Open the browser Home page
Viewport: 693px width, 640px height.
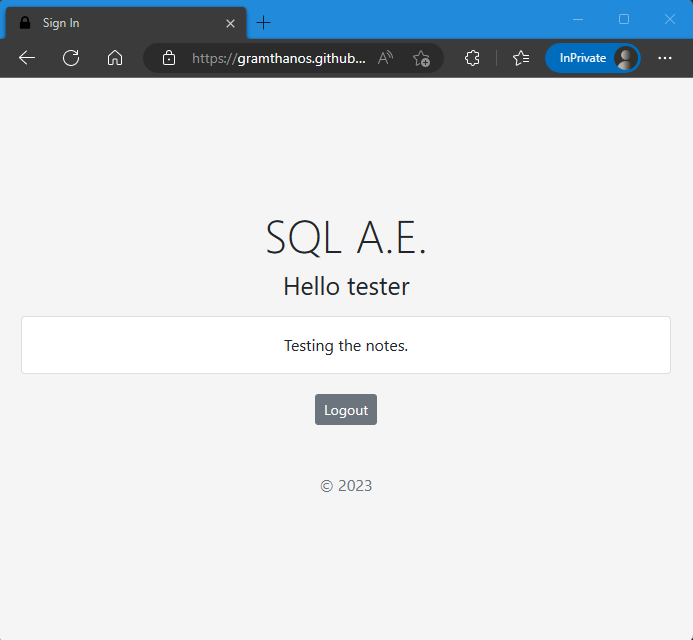coord(115,58)
